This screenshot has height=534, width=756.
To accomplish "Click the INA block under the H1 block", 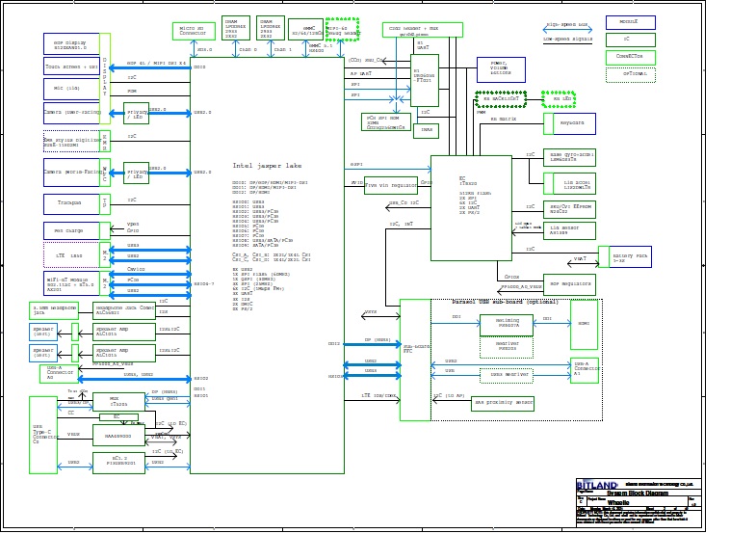I will point(427,130).
